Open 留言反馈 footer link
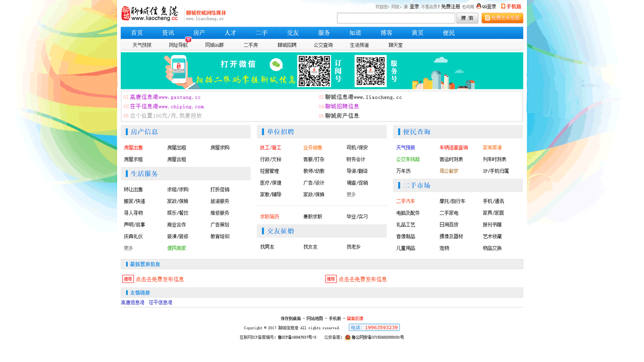The image size is (644, 362). tap(355, 319)
